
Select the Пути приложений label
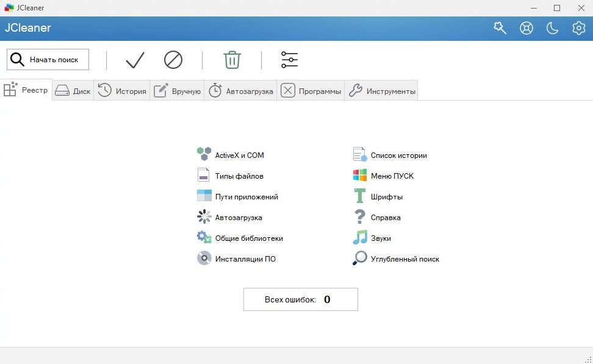[246, 197]
